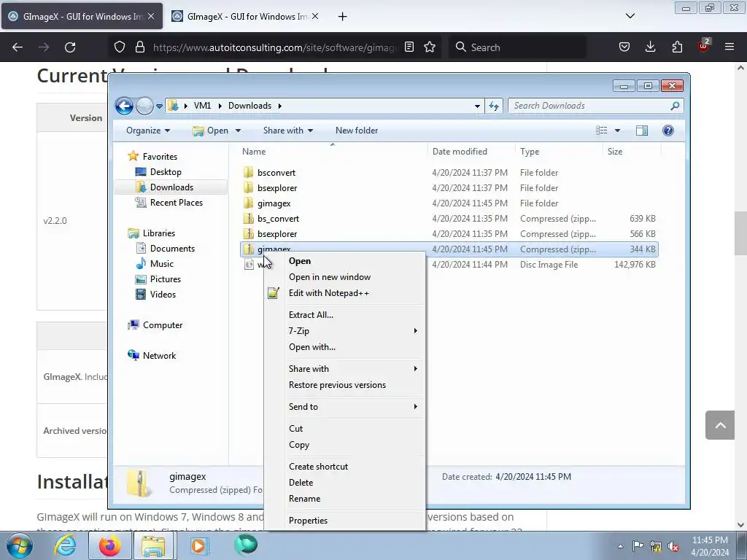Reload the page in Firefox

[x=70, y=47]
